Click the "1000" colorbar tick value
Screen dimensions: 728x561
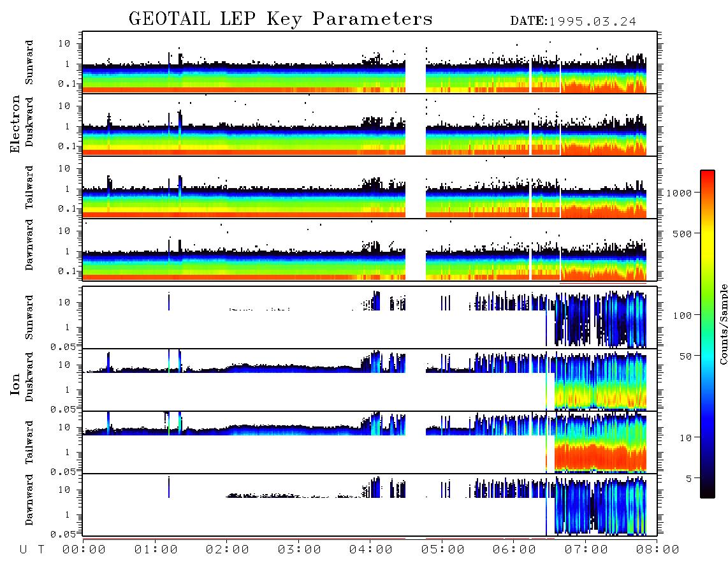point(680,193)
